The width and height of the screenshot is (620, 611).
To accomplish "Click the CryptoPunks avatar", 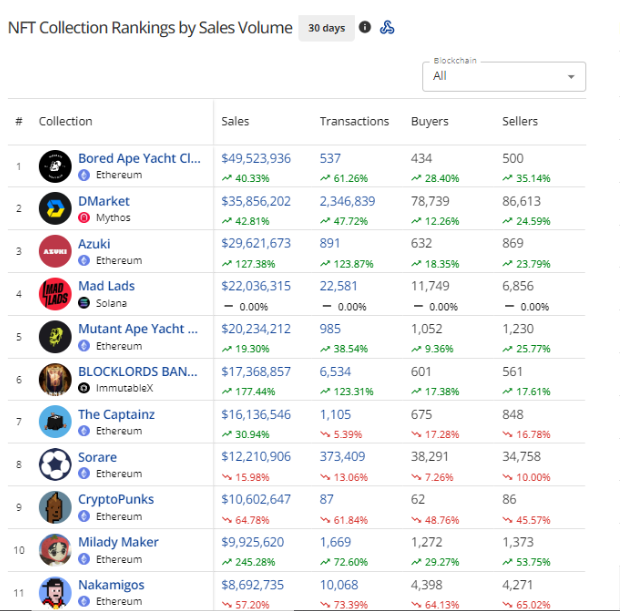I will point(55,507).
